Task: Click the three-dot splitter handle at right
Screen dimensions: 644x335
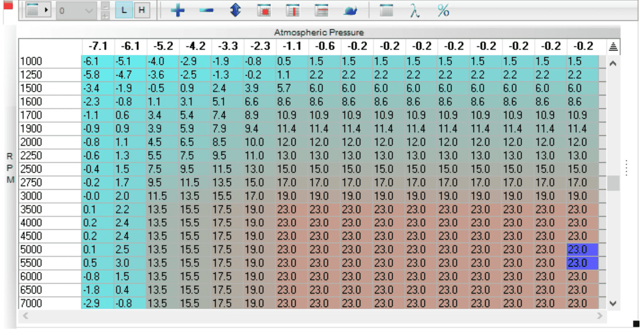Action: [x=626, y=168]
